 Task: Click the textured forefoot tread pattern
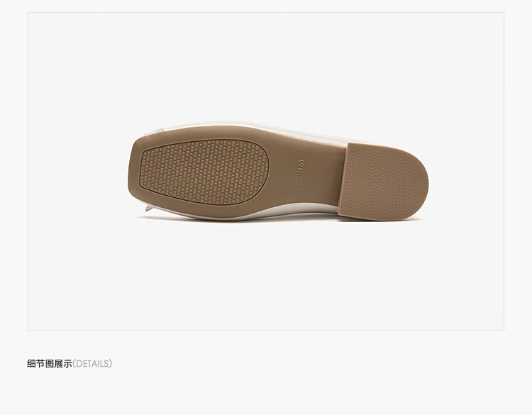pos(204,172)
